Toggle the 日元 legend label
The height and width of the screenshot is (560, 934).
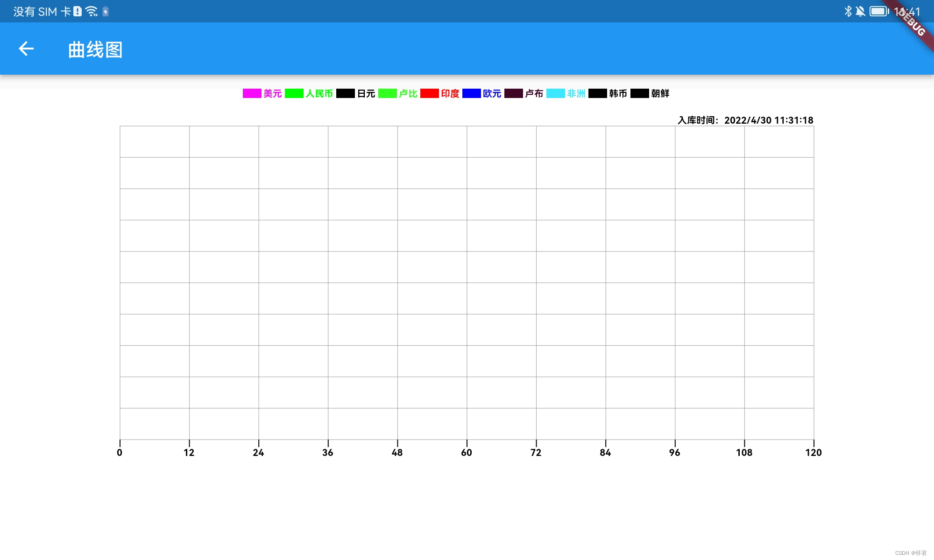coord(366,93)
